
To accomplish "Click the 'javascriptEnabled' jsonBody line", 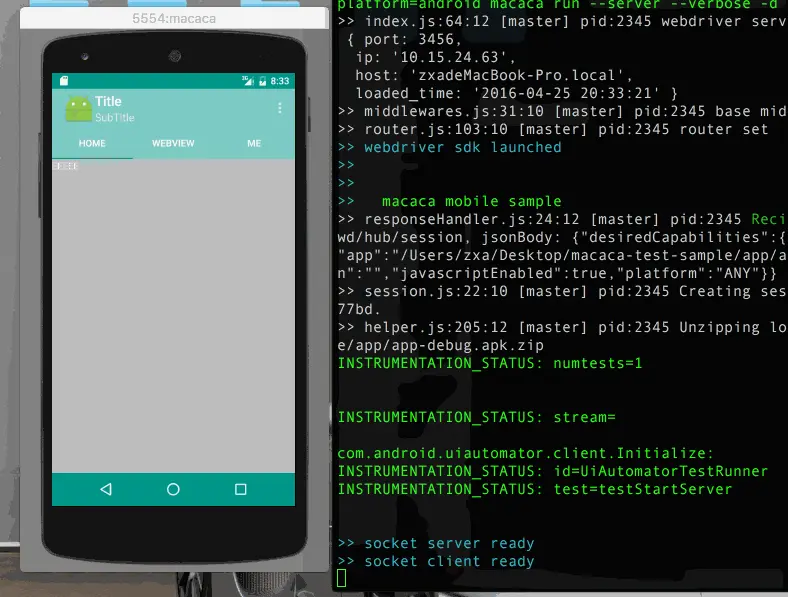I will click(558, 273).
